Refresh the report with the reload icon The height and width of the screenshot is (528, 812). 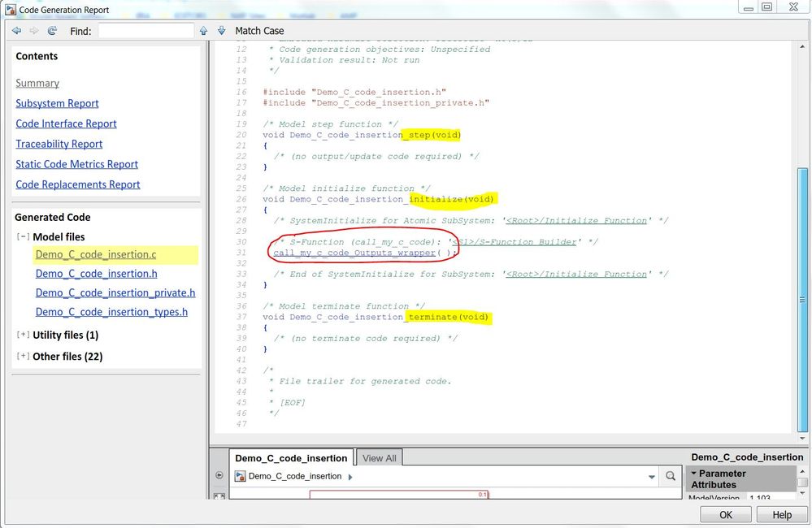click(x=52, y=31)
